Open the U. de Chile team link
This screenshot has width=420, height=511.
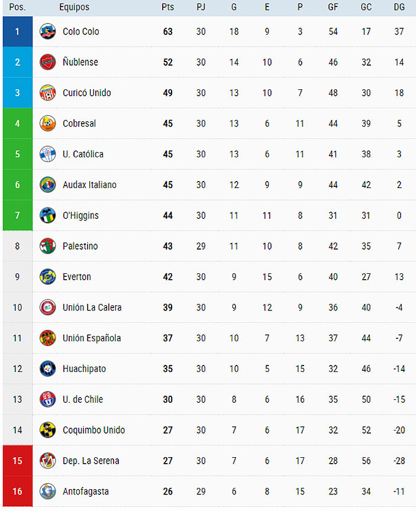coord(83,399)
